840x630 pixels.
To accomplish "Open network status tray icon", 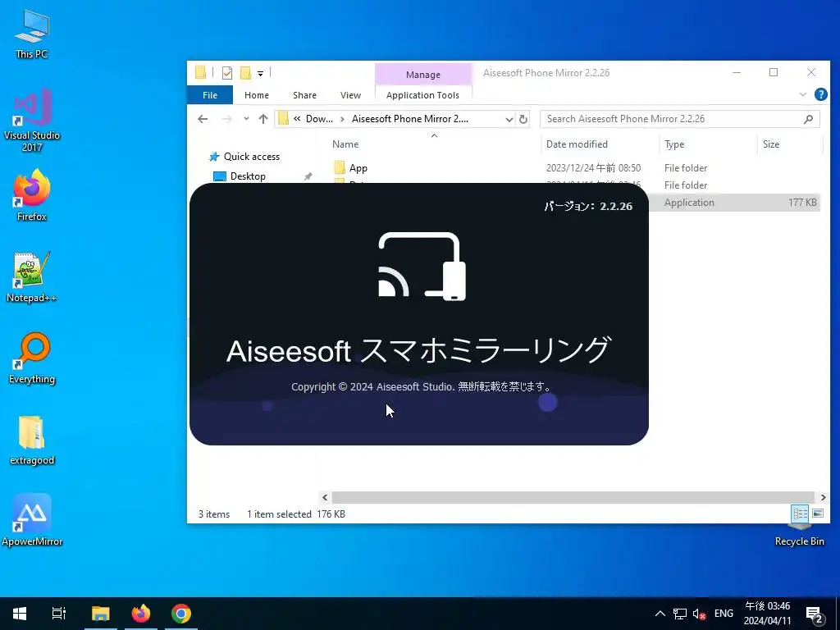I will [x=680, y=614].
